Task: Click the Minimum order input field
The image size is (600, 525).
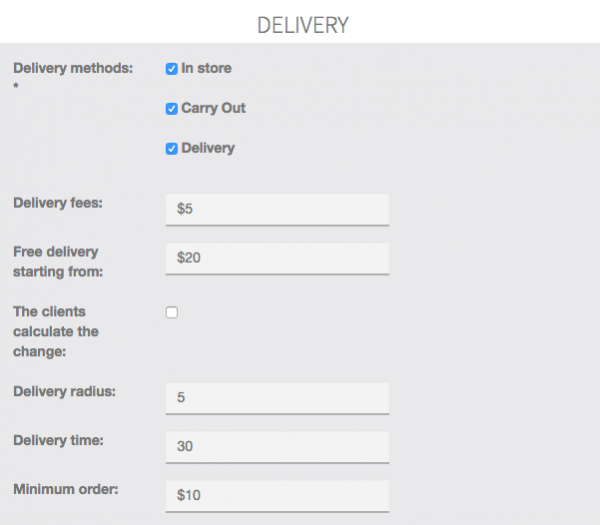Action: click(277, 495)
